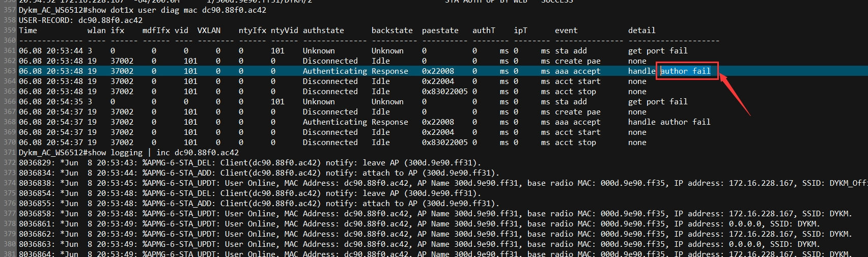The height and width of the screenshot is (257, 868).
Task: Click "0x83022005" value on line 365
Action: coord(444,92)
